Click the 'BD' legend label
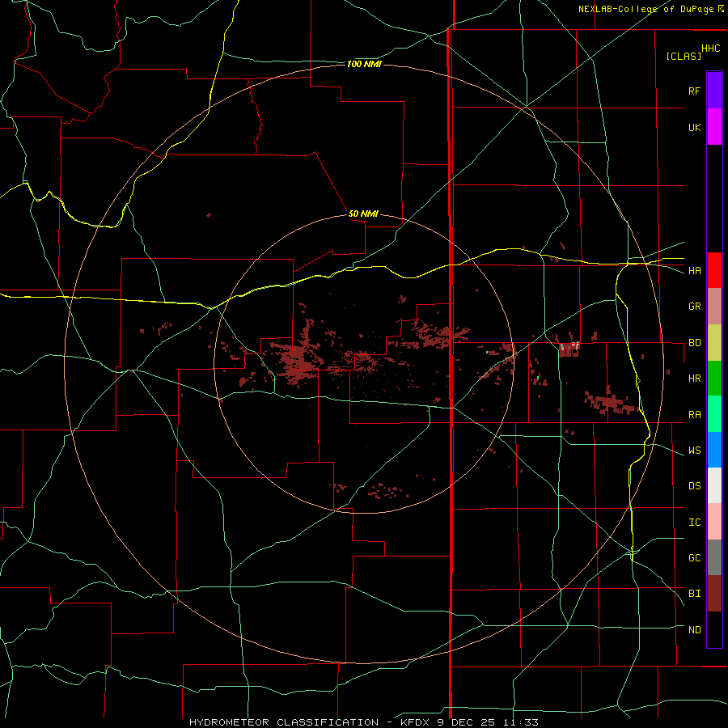728x728 pixels. [694, 343]
